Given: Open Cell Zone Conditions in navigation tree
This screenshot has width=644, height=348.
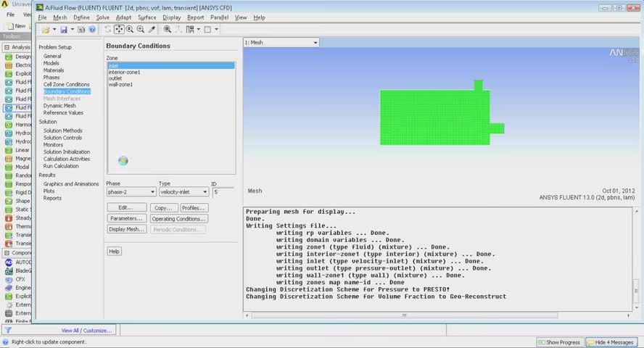Looking at the screenshot, I should pos(67,84).
